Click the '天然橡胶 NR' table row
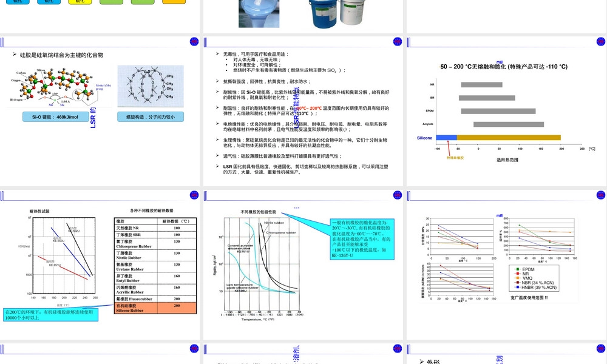The width and height of the screenshot is (607, 364). pos(155,228)
